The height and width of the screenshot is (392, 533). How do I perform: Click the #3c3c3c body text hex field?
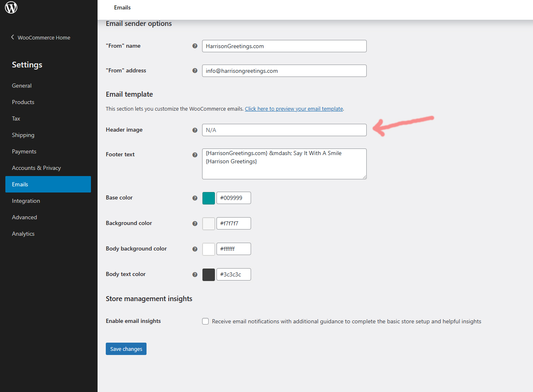coord(234,274)
